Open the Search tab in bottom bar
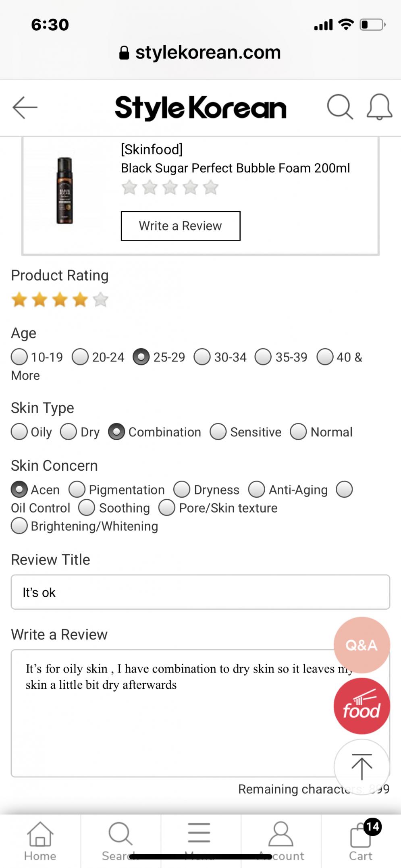Viewport: 401px width, 868px height. pos(120,841)
